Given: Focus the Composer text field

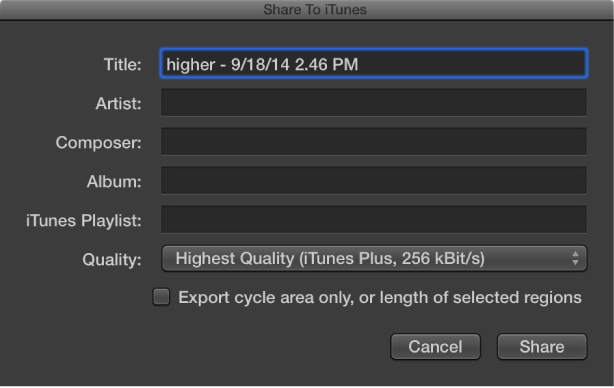Looking at the screenshot, I should coord(374,141).
